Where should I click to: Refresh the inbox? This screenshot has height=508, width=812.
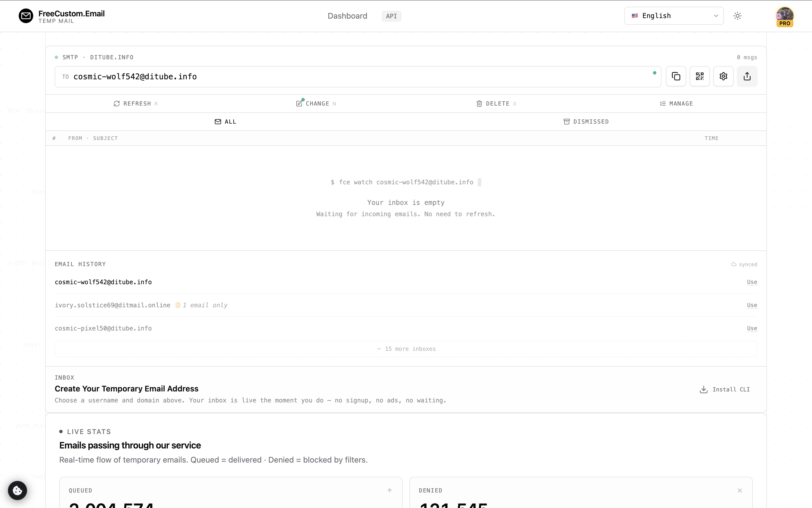(x=136, y=104)
